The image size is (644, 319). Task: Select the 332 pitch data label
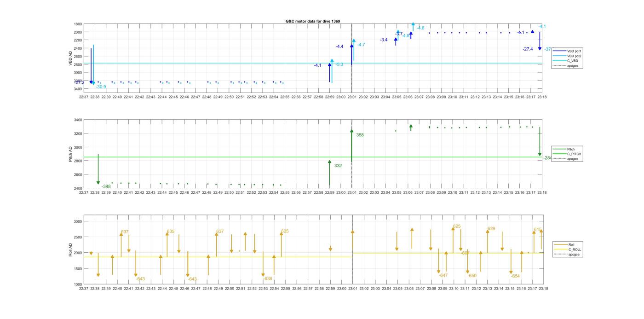[x=338, y=166]
